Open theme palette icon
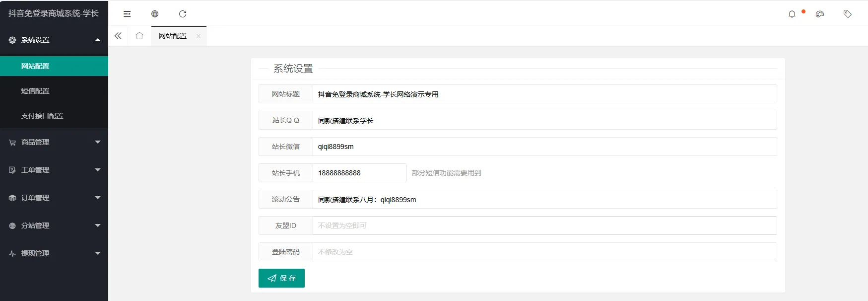This screenshot has height=301, width=868. 820,14
